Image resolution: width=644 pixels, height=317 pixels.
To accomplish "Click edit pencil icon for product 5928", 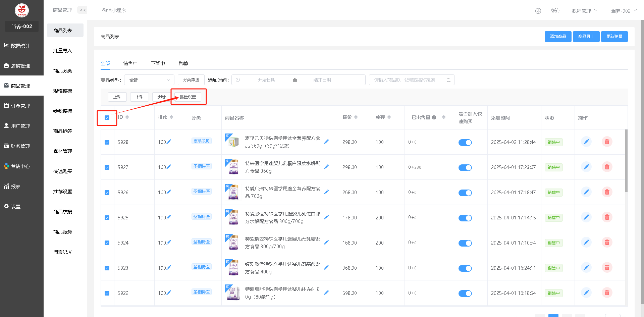I will (586, 142).
